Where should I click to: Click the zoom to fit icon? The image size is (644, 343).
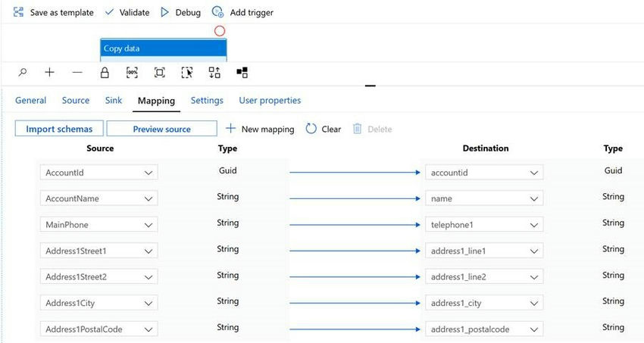point(159,73)
